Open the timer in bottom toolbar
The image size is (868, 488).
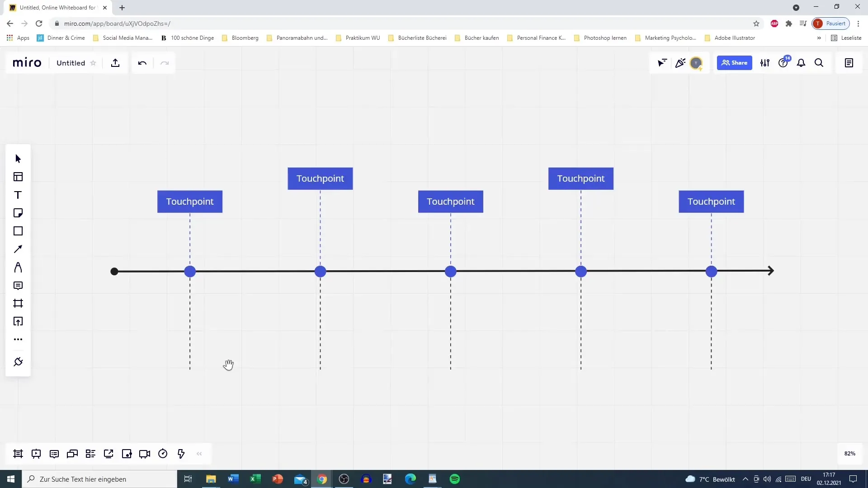(x=163, y=454)
